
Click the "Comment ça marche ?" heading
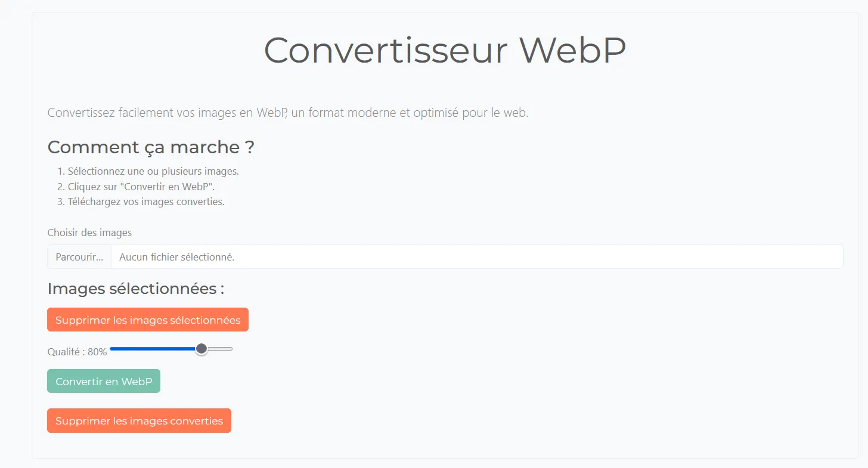click(x=151, y=147)
